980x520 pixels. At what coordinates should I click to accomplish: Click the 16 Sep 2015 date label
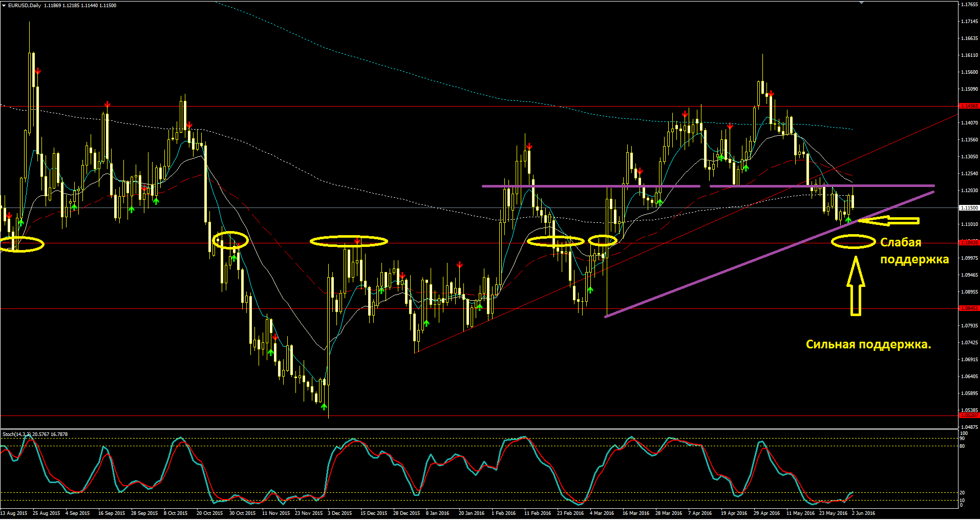pos(112,513)
